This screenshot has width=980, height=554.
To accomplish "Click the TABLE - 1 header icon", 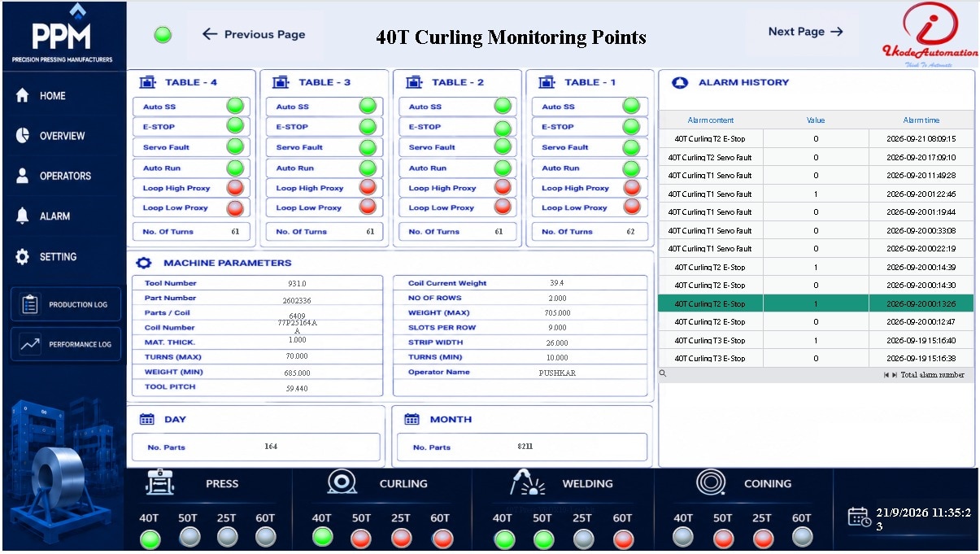I will tap(547, 82).
